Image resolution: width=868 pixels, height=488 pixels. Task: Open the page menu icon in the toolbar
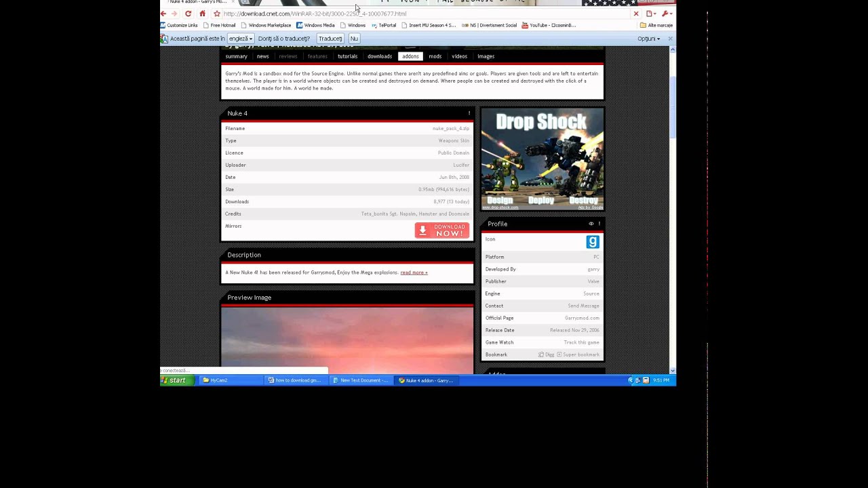pos(650,14)
